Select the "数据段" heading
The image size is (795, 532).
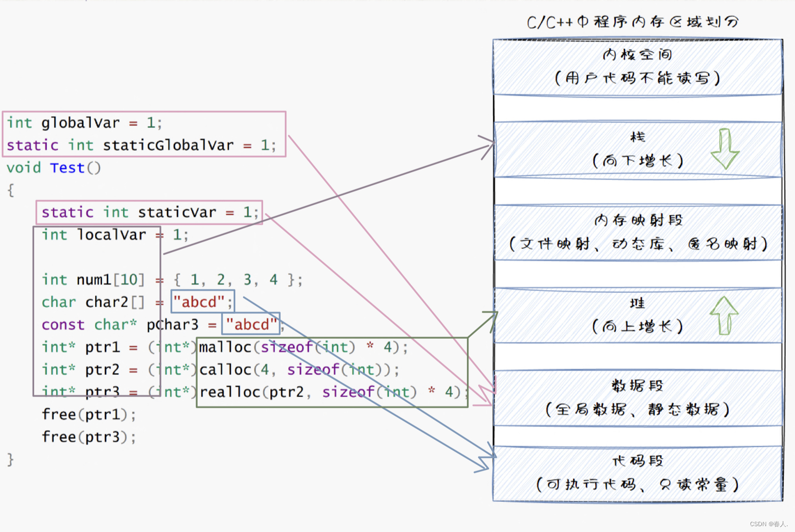click(x=637, y=386)
